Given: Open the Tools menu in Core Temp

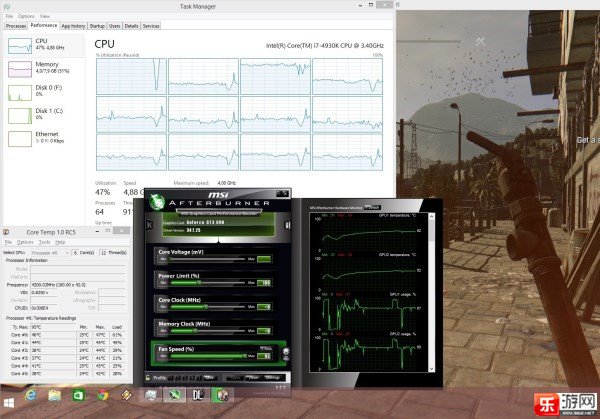Looking at the screenshot, I should (44, 242).
